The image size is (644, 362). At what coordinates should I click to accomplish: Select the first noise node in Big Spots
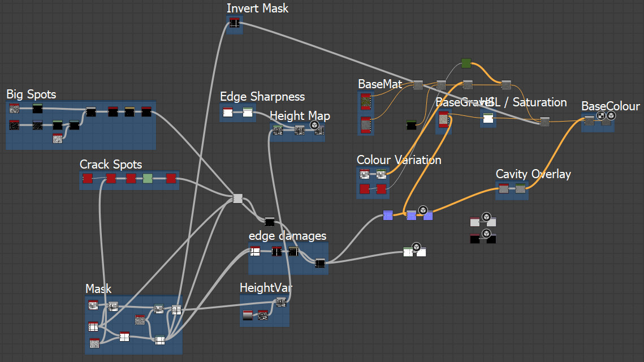tap(14, 107)
